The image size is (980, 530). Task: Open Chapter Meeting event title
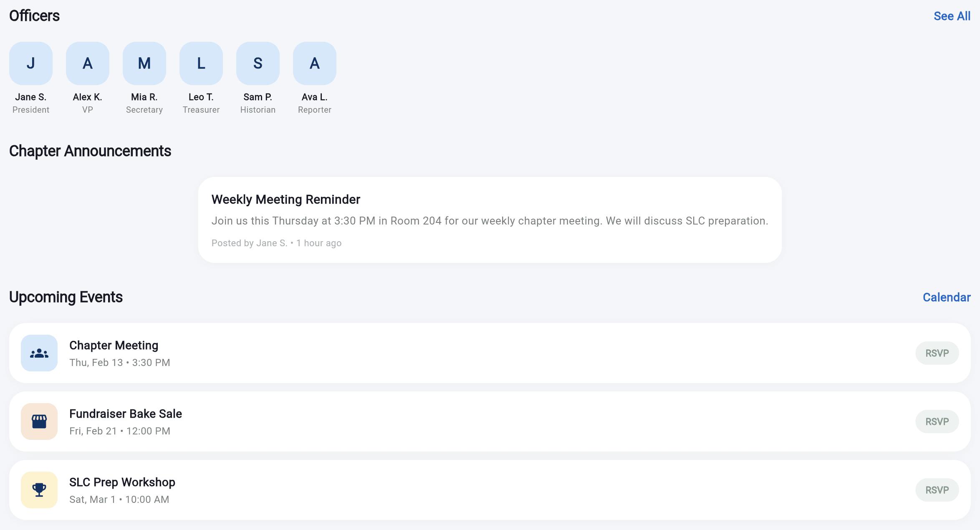tap(114, 346)
